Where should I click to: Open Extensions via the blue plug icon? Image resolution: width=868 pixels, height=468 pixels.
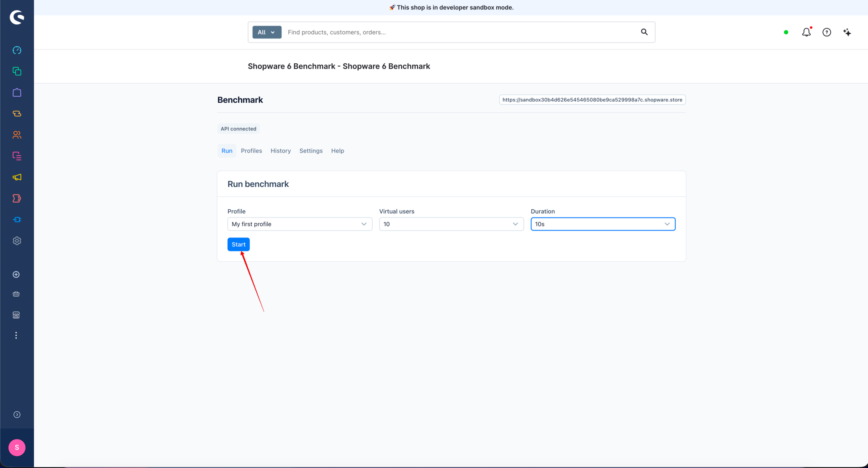[x=17, y=220]
